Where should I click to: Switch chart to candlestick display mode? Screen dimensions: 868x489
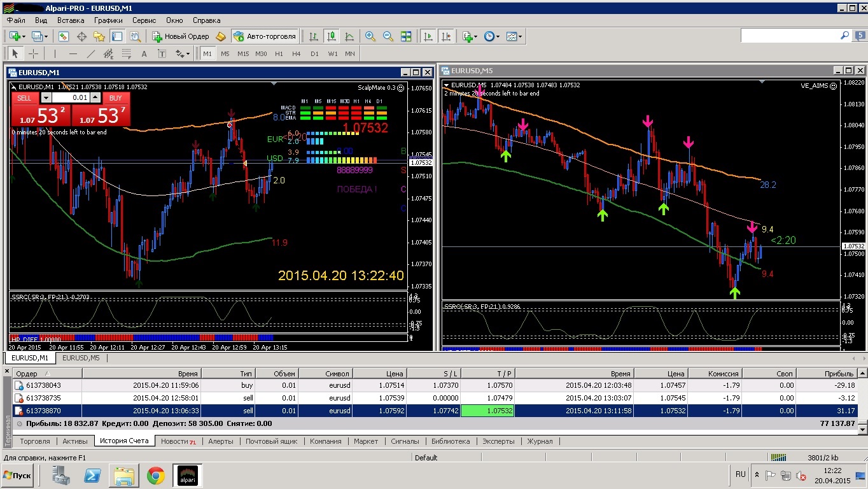coord(331,36)
